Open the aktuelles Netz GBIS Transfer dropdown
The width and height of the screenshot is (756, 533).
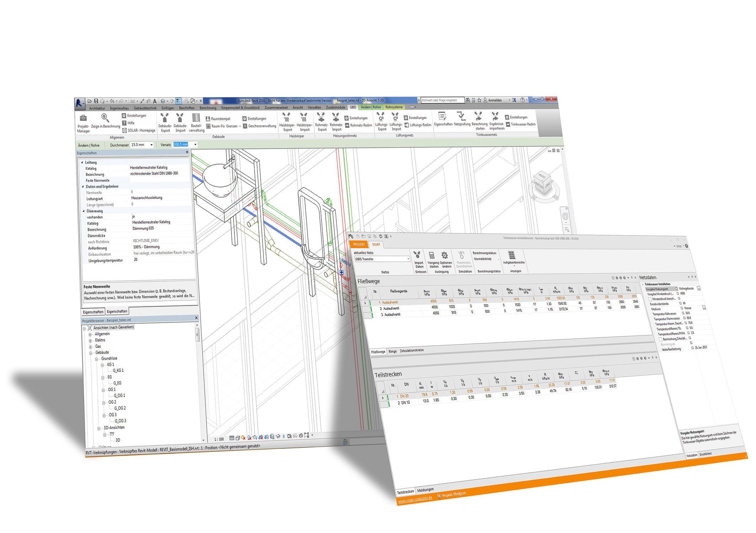[408, 259]
